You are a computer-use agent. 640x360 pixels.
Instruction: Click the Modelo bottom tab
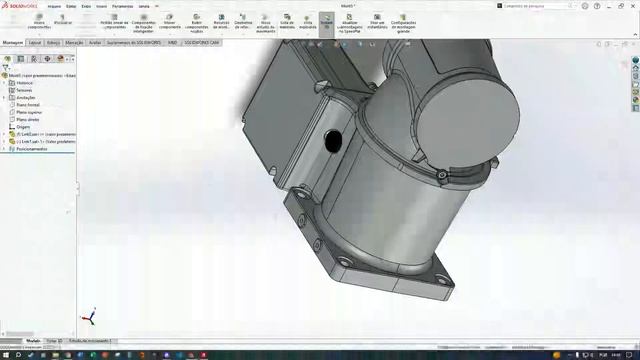click(33, 341)
